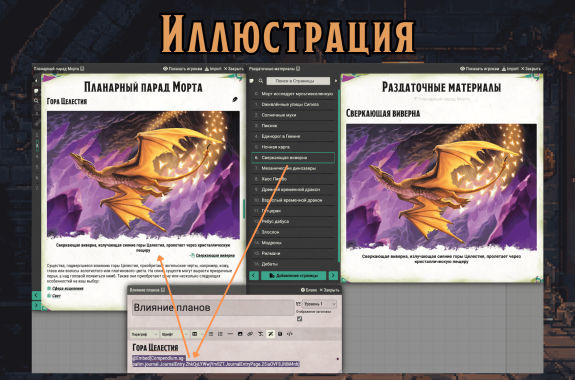The height and width of the screenshot is (380, 575).
Task: Click the Поиск в Страницы search field
Action: (298, 81)
